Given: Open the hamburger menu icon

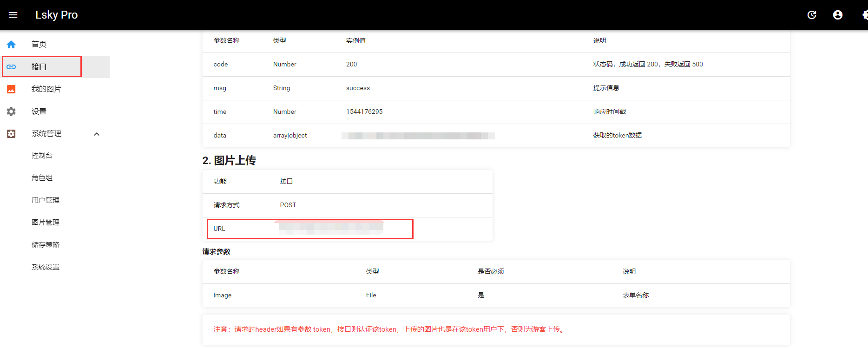Looking at the screenshot, I should (x=13, y=15).
